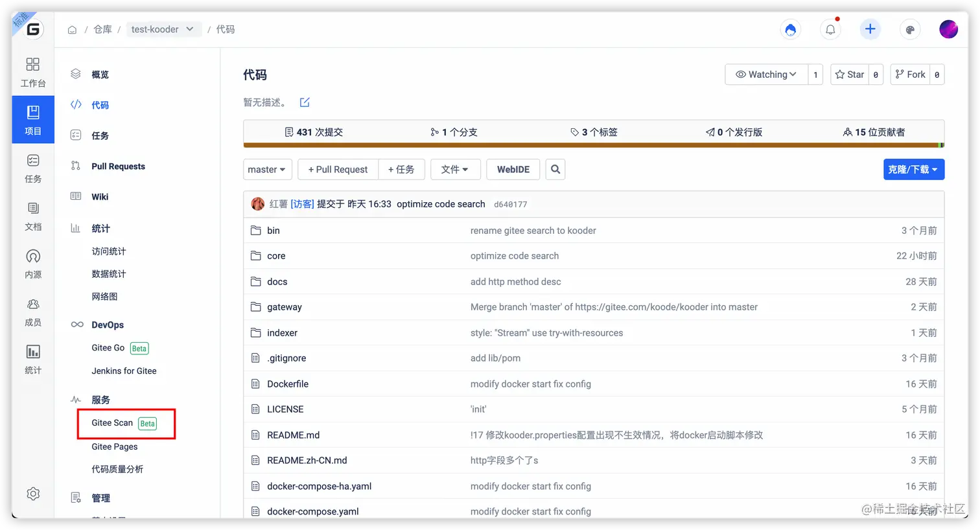The width and height of the screenshot is (980, 530).
Task: Open Pull Requests in the sidebar
Action: pos(118,167)
